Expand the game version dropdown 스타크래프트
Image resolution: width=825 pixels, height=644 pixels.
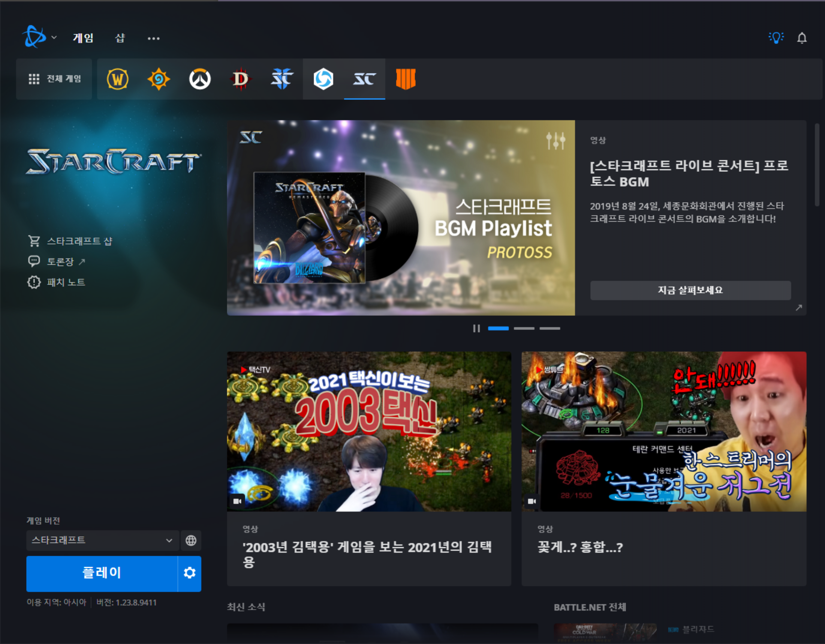pyautogui.click(x=102, y=540)
